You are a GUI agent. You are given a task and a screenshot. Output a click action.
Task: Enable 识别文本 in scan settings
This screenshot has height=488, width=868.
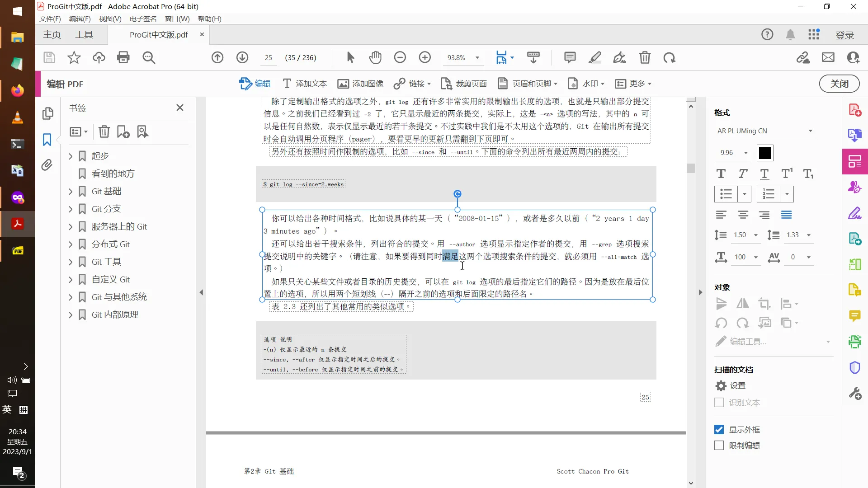719,402
